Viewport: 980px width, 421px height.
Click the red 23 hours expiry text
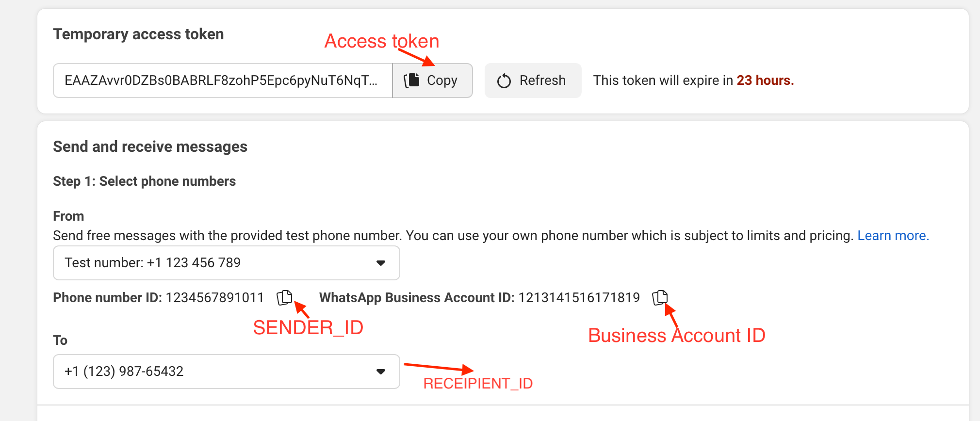(765, 81)
